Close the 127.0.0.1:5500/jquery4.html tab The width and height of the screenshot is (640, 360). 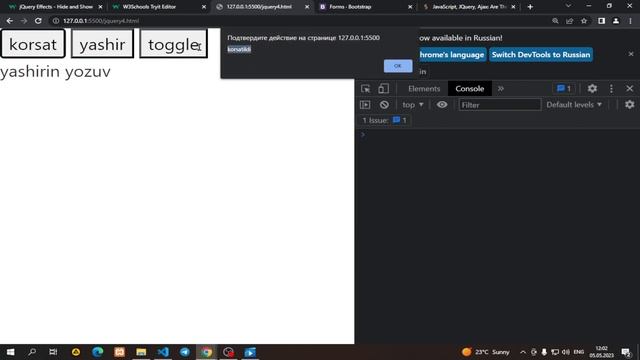[307, 7]
